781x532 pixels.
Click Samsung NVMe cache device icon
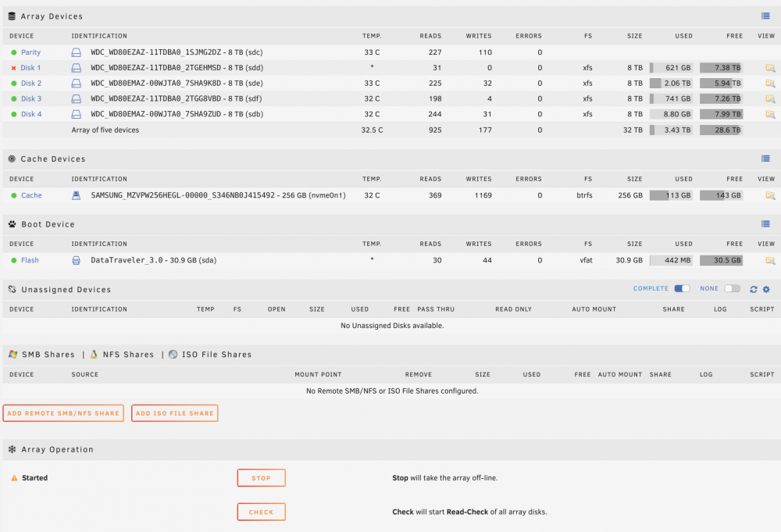[77, 195]
